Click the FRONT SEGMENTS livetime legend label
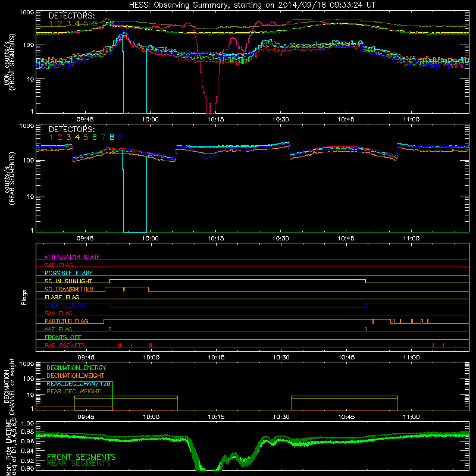Image resolution: width=476 pixels, height=476 pixels. 82,457
